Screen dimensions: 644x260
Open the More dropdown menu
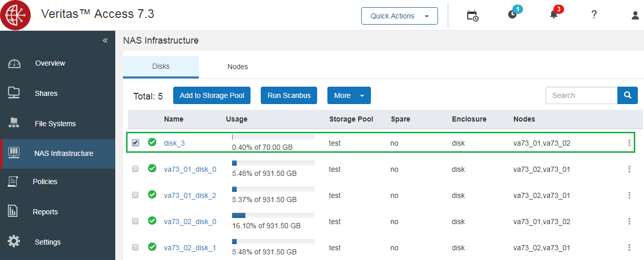click(349, 95)
